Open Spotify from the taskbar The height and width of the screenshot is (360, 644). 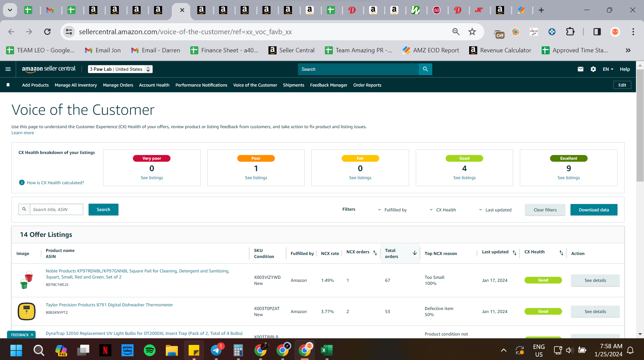150,350
